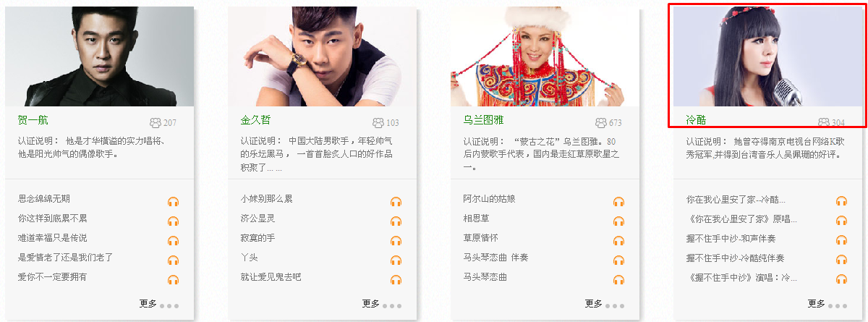This screenshot has width=868, height=322.
Task: Expand 更多 songs under 金久哲
Action: (x=370, y=304)
